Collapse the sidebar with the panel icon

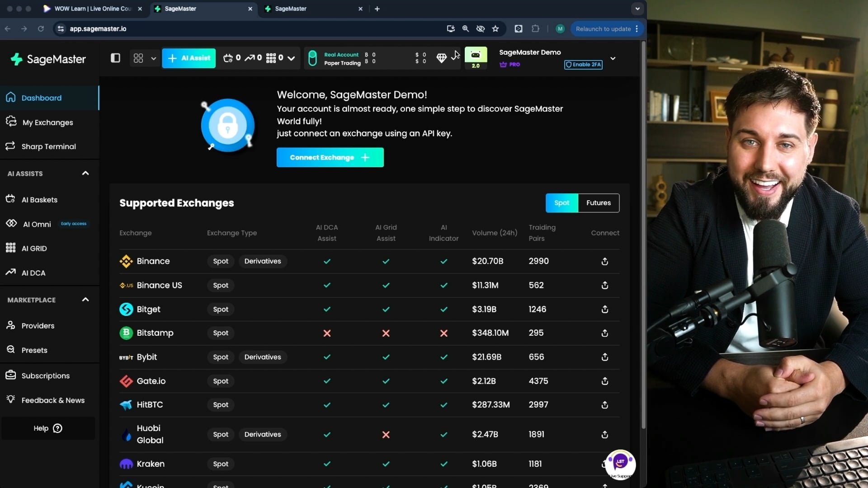115,58
